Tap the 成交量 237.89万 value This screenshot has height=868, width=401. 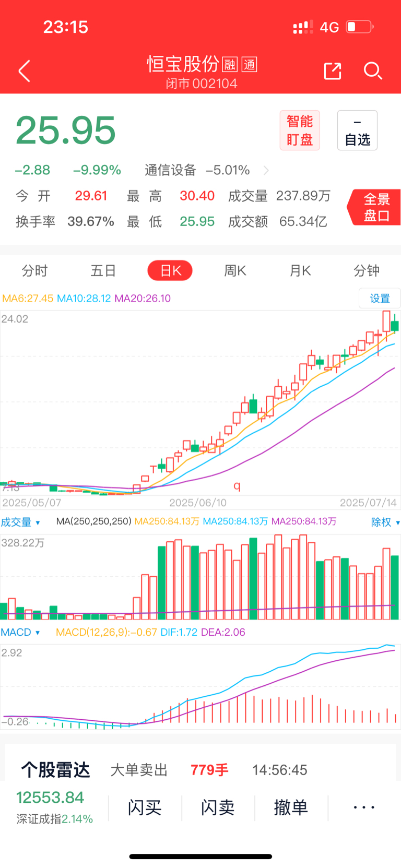(x=303, y=196)
